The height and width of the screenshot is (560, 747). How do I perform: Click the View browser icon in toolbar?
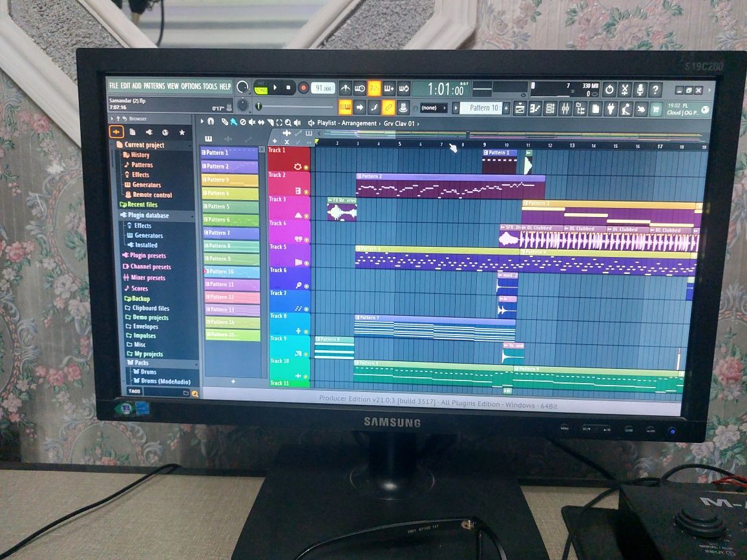point(580,109)
